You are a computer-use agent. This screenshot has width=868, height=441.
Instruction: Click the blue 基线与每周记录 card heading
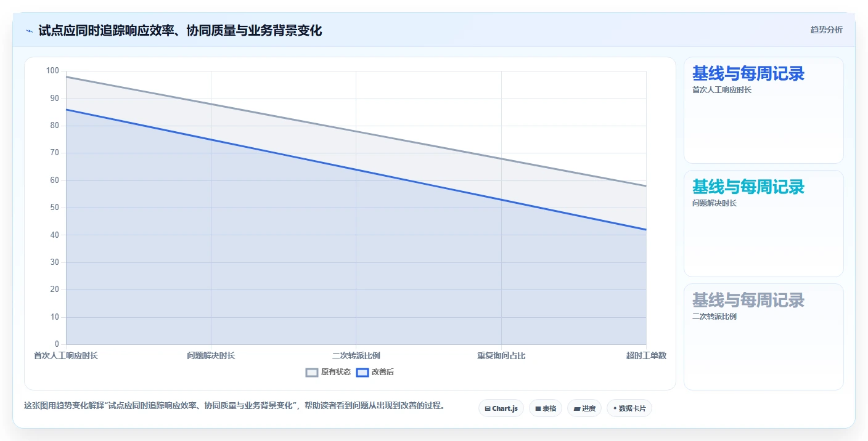click(748, 73)
